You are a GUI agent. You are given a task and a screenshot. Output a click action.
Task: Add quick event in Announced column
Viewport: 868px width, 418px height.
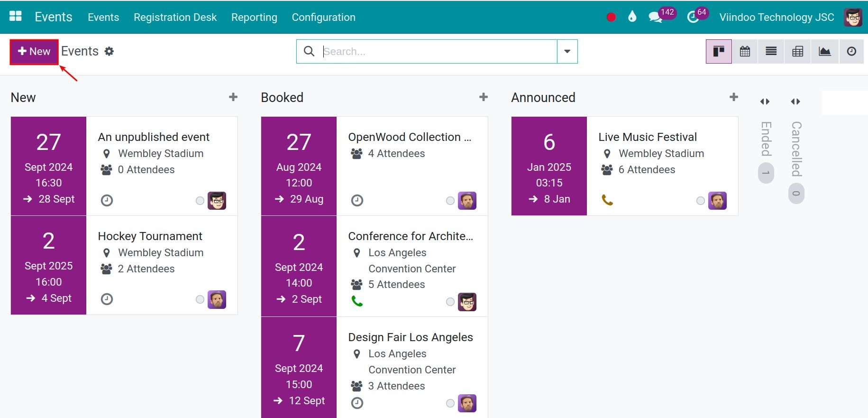(734, 97)
